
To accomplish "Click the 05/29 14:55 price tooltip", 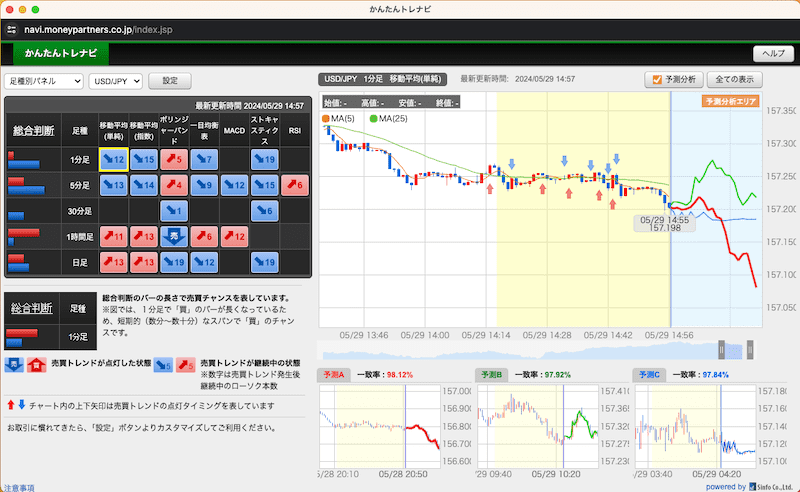I will tap(664, 224).
